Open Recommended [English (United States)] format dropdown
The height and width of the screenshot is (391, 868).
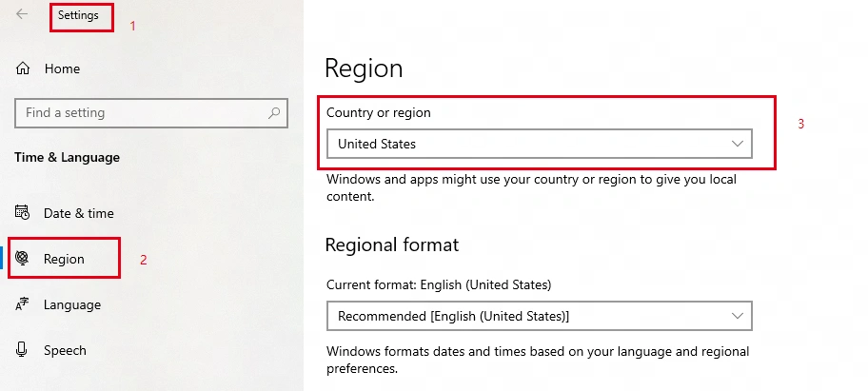click(540, 316)
